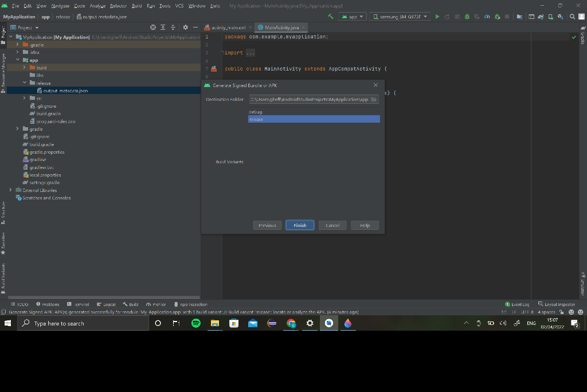Click the Debug app bug icon
The image size is (587, 392).
pyautogui.click(x=467, y=17)
